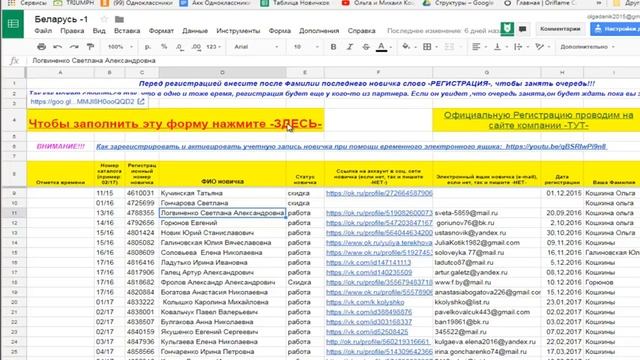The height and width of the screenshot is (360, 640).
Task: Open the Дополнения menu
Action: [x=319, y=31]
